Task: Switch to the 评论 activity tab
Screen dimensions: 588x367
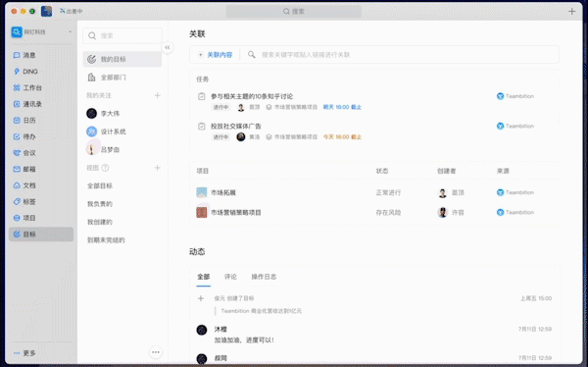Action: [x=230, y=277]
